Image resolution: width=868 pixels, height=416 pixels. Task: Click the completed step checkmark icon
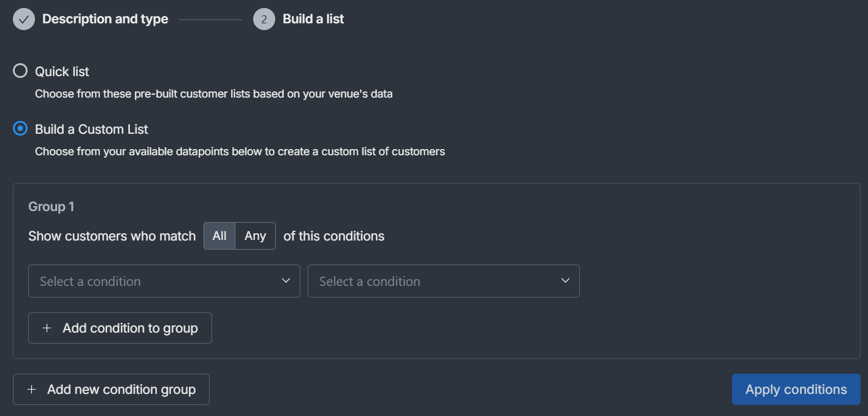coord(24,19)
